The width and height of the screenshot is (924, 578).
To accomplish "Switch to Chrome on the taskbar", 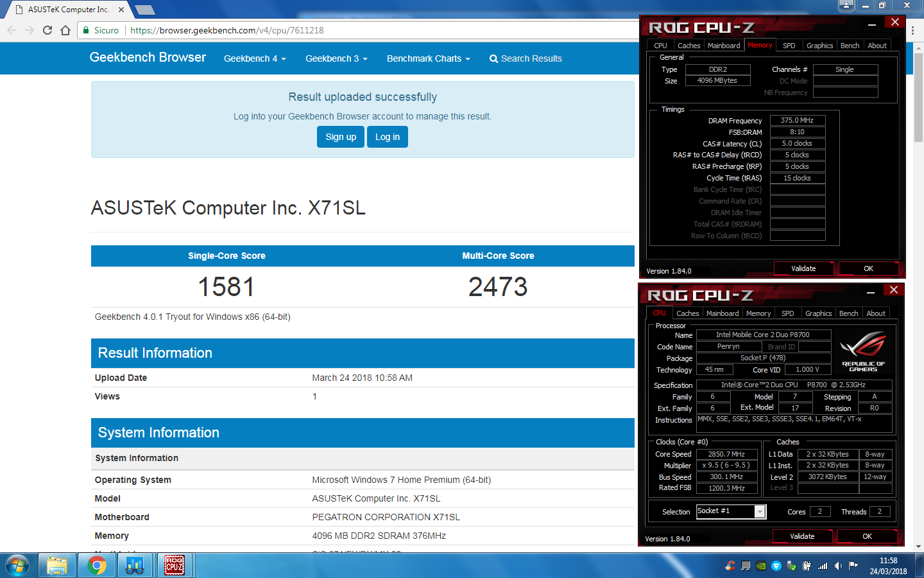I will point(97,566).
